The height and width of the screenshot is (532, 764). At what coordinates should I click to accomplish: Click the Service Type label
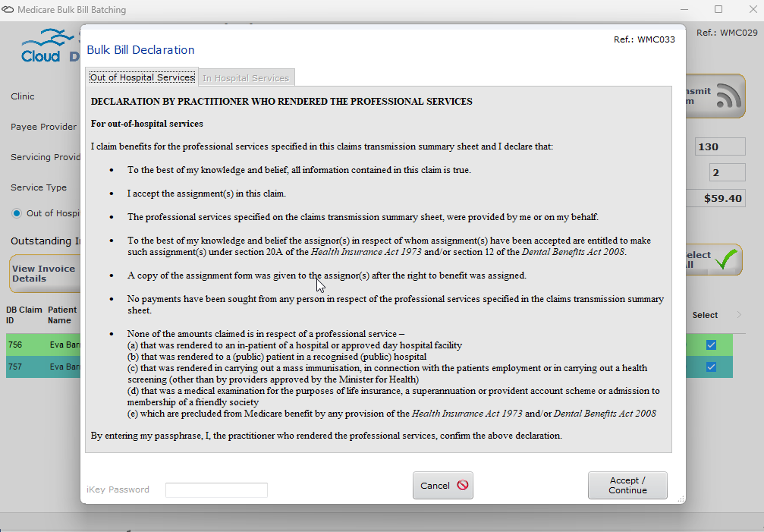pos(39,187)
